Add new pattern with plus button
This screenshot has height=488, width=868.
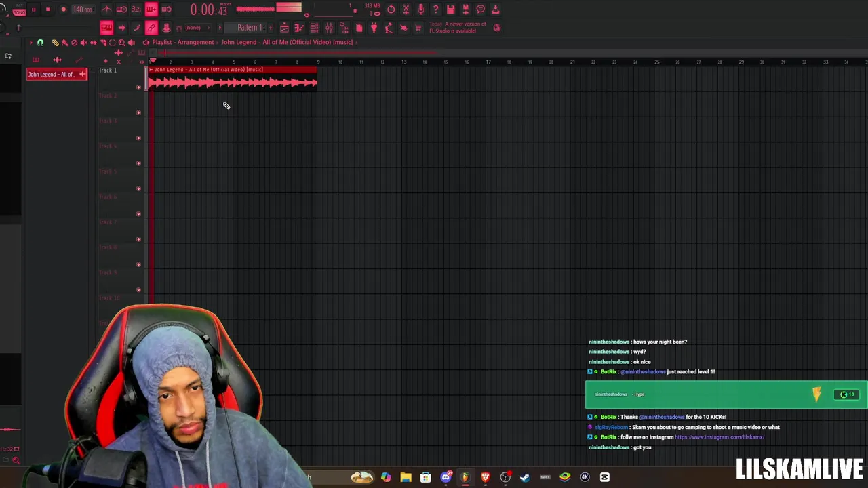pyautogui.click(x=271, y=28)
